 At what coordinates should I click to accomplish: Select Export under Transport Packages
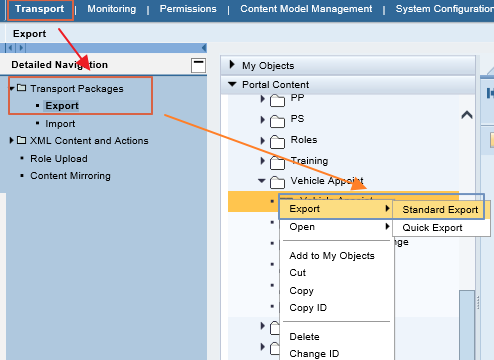pos(62,106)
